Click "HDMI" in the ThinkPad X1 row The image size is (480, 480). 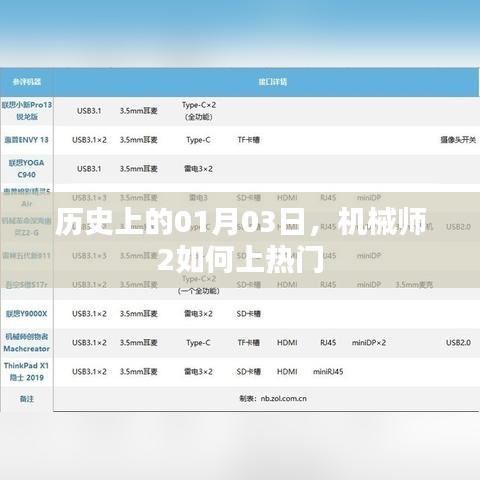287,372
